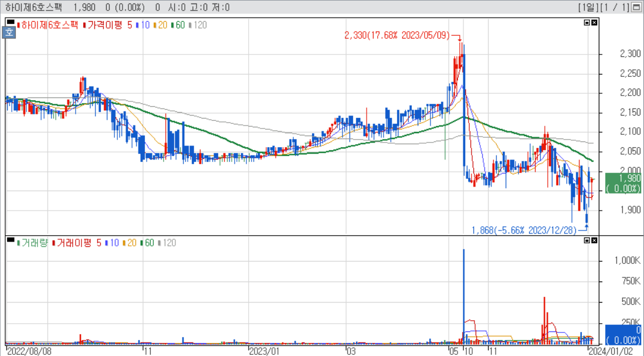
Task: Click the 750K volume axis label
Action: 630,282
